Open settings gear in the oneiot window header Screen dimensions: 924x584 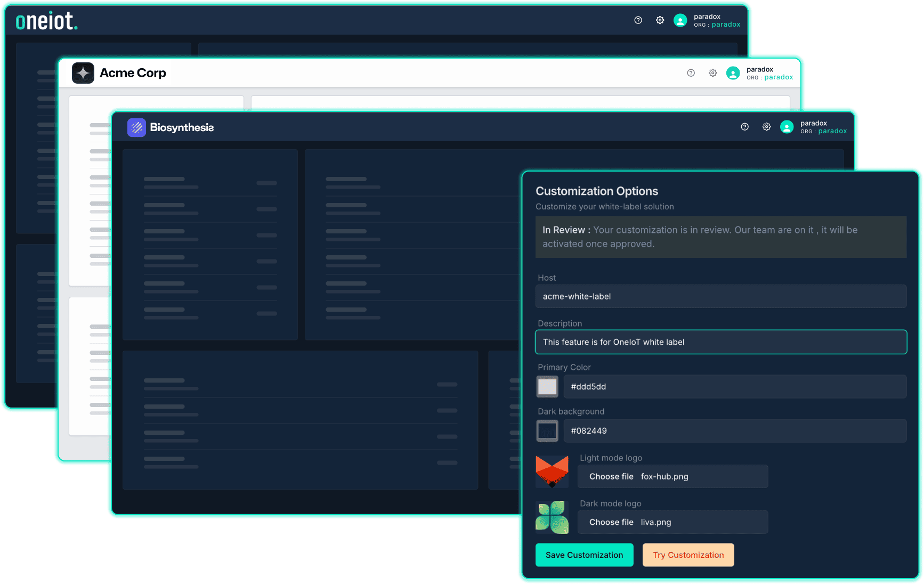pos(660,20)
